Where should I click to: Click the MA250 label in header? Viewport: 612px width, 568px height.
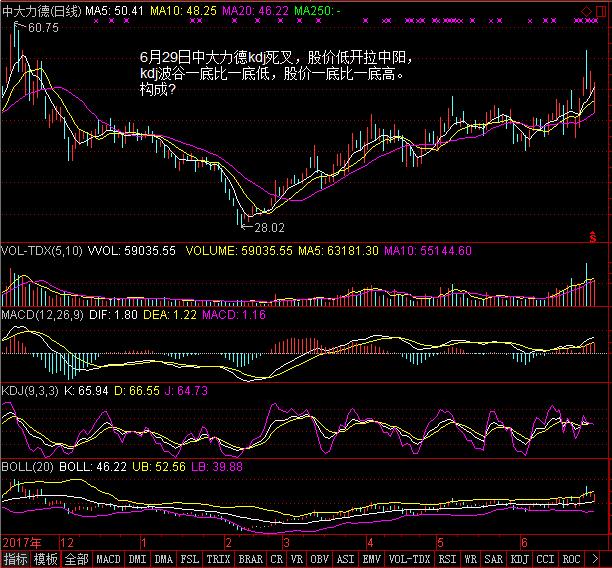click(317, 11)
